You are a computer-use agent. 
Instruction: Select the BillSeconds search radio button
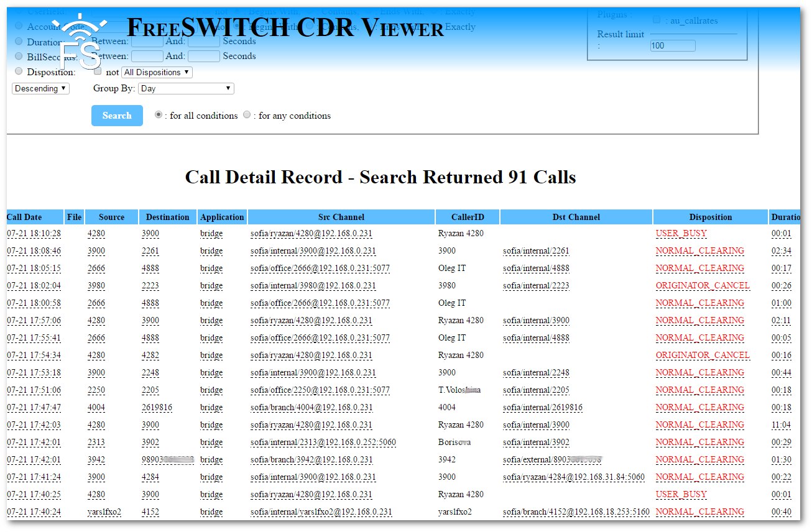coord(19,57)
